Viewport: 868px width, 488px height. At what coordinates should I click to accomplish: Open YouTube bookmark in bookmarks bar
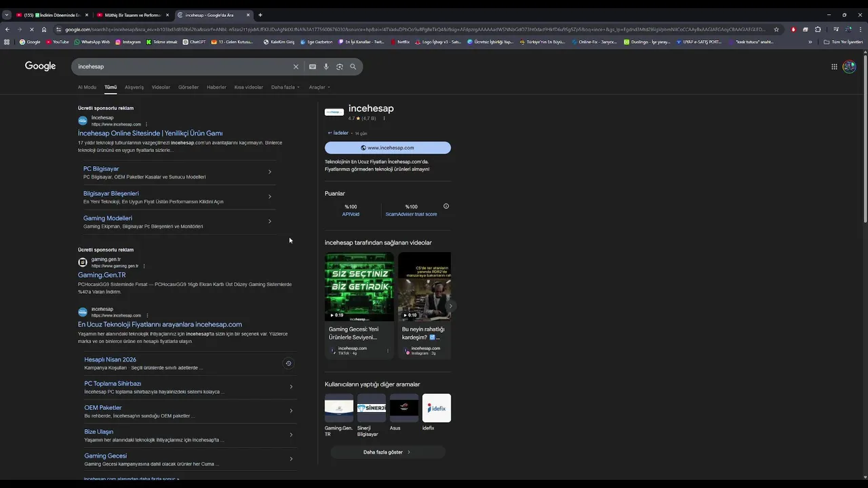[58, 42]
